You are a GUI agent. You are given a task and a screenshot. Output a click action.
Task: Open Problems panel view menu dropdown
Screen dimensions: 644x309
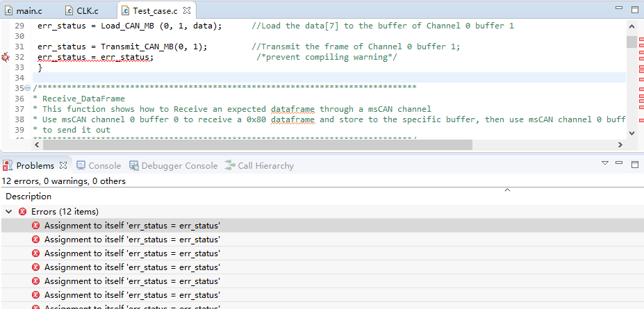coord(604,163)
